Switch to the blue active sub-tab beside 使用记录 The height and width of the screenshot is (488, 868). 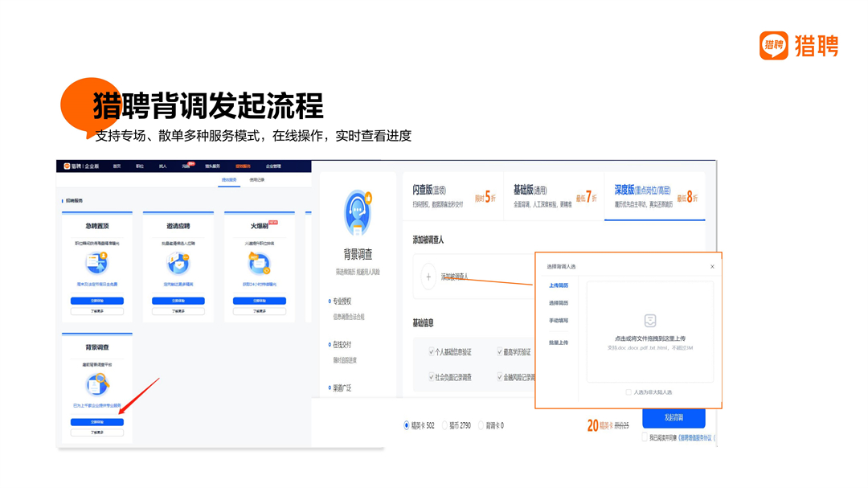click(229, 180)
